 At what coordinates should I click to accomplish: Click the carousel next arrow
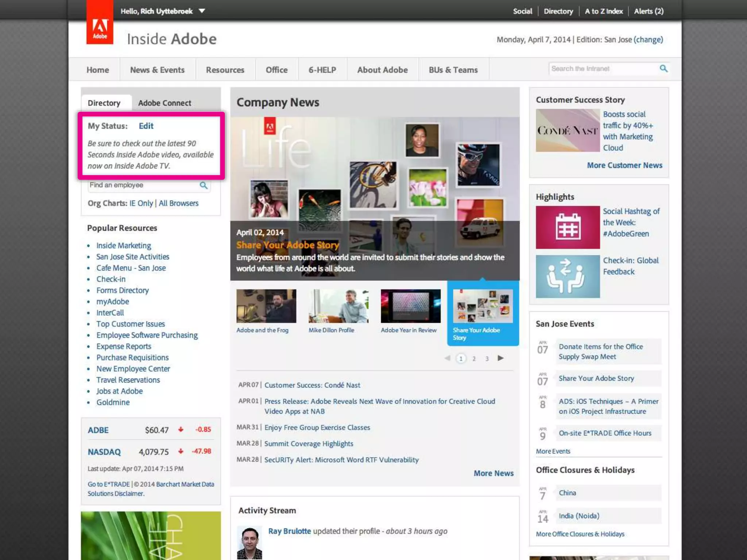point(501,358)
